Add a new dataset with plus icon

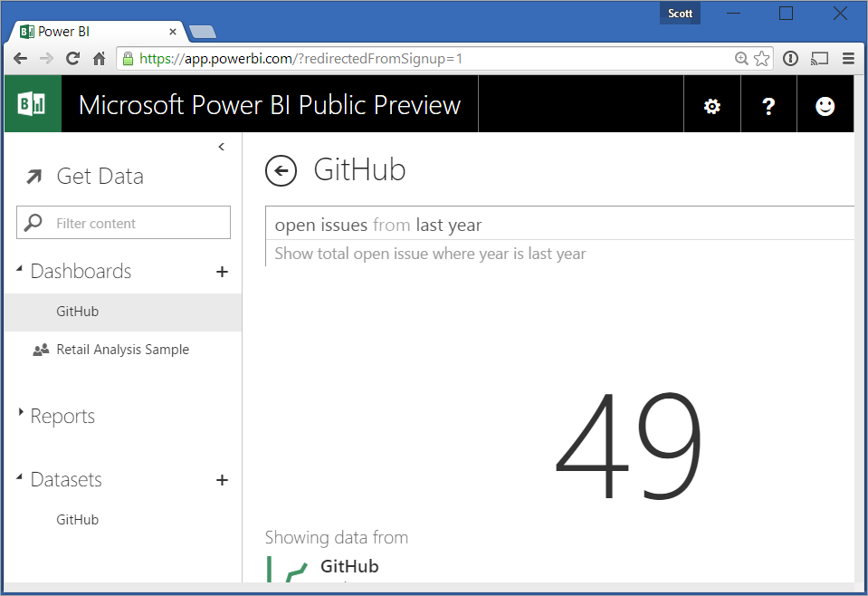[222, 480]
